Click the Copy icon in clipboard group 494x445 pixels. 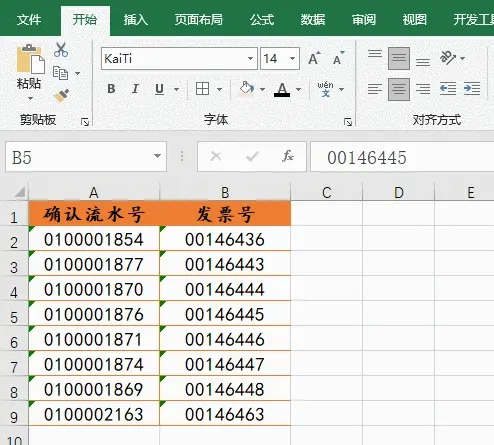pos(61,73)
